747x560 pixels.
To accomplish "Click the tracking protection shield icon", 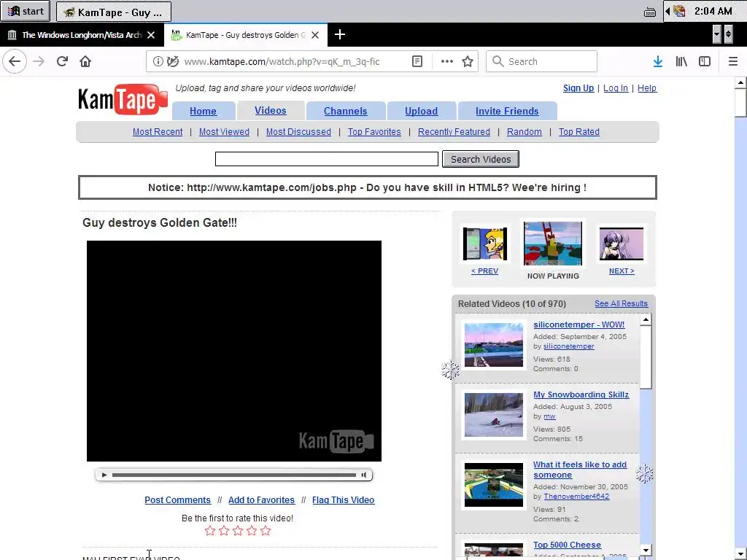I will pyautogui.click(x=173, y=61).
